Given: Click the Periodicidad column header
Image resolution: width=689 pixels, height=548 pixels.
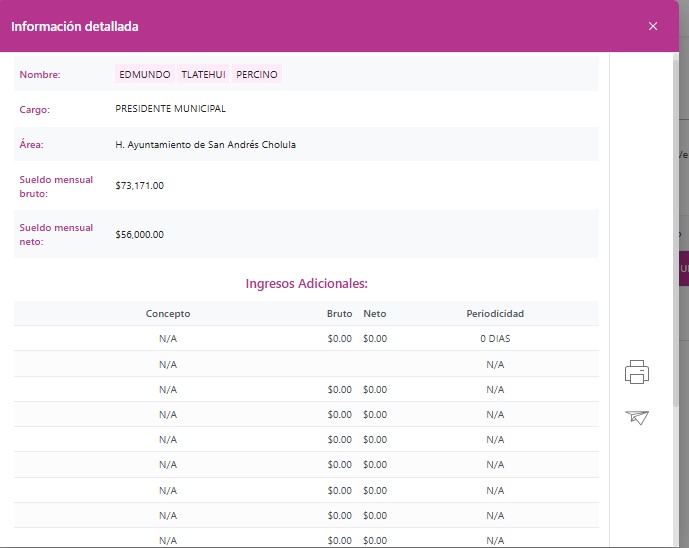Looking at the screenshot, I should point(495,314).
